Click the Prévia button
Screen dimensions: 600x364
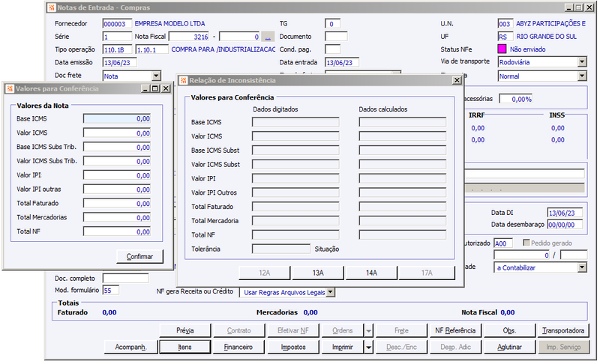coord(184,331)
